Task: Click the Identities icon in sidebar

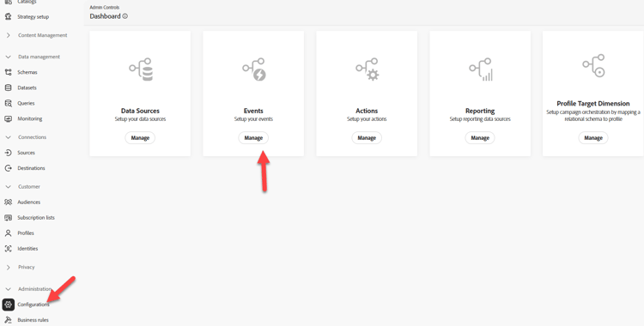Action: tap(8, 249)
